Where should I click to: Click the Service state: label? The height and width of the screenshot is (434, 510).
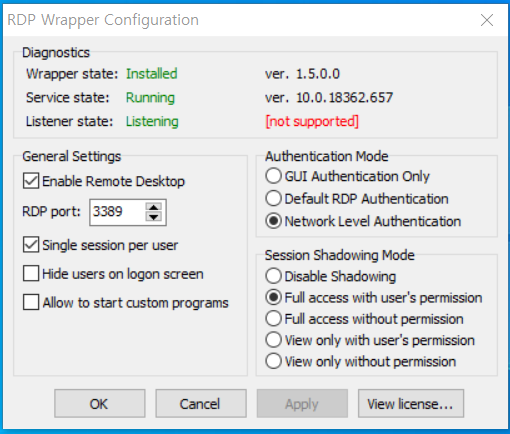pos(68,98)
